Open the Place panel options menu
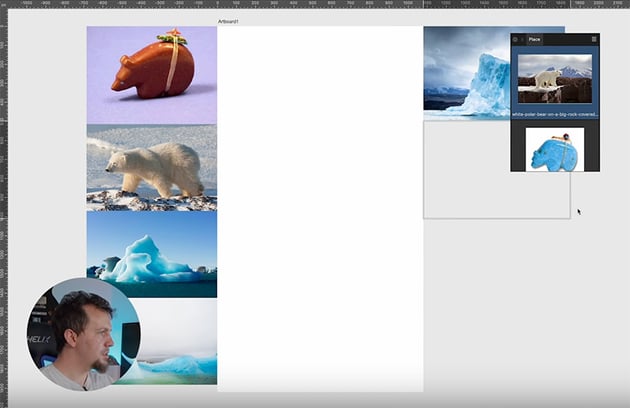The width and height of the screenshot is (630, 408). (x=594, y=39)
